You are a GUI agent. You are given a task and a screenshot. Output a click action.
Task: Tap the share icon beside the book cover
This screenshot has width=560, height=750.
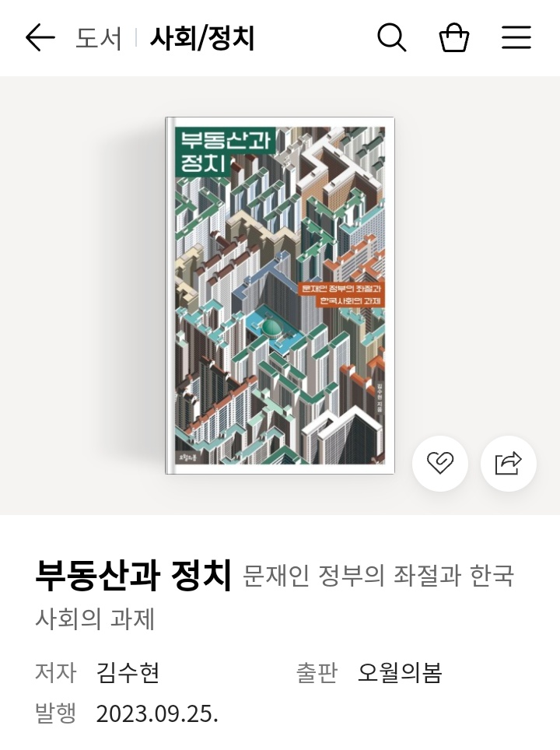pos(509,464)
